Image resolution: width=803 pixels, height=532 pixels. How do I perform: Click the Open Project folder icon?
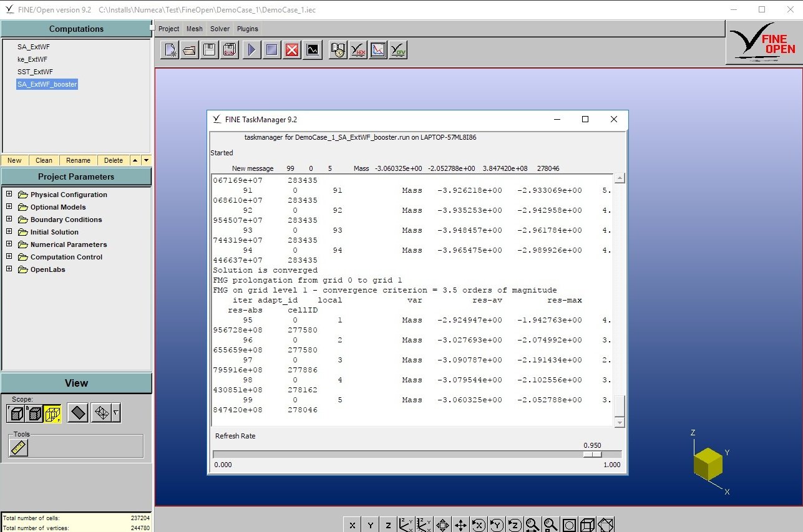190,50
